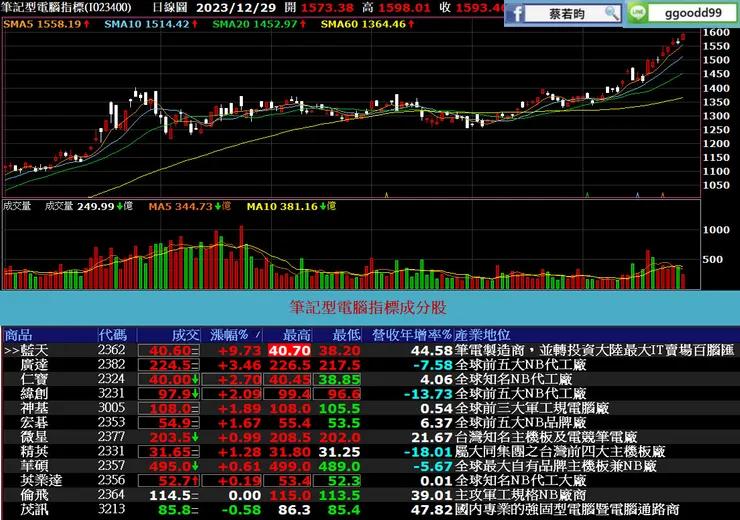Select the 廣達 stock row name
The width and height of the screenshot is (740, 520).
(34, 365)
